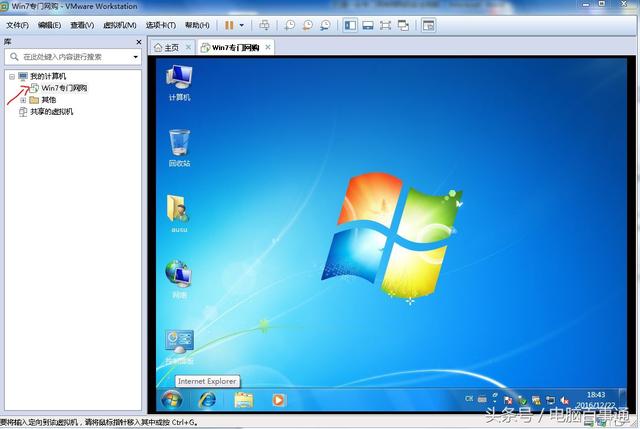
Task: Open Windows Explorer from the guest taskbar
Action: [x=244, y=400]
